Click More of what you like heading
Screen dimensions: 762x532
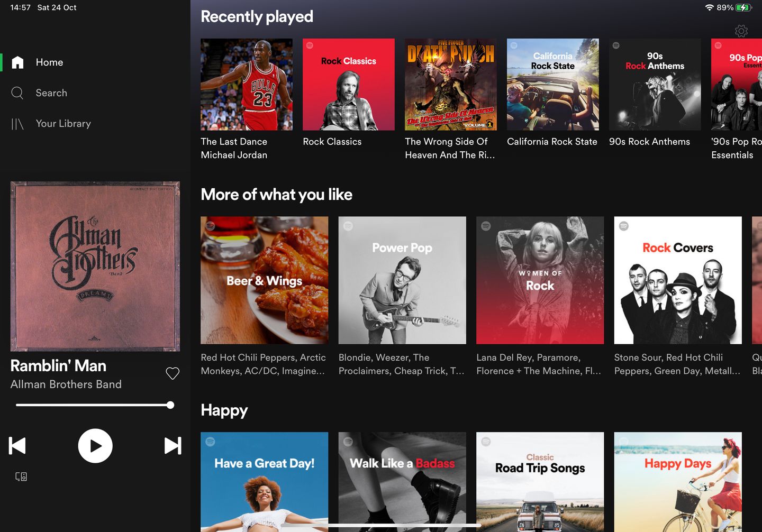point(276,195)
